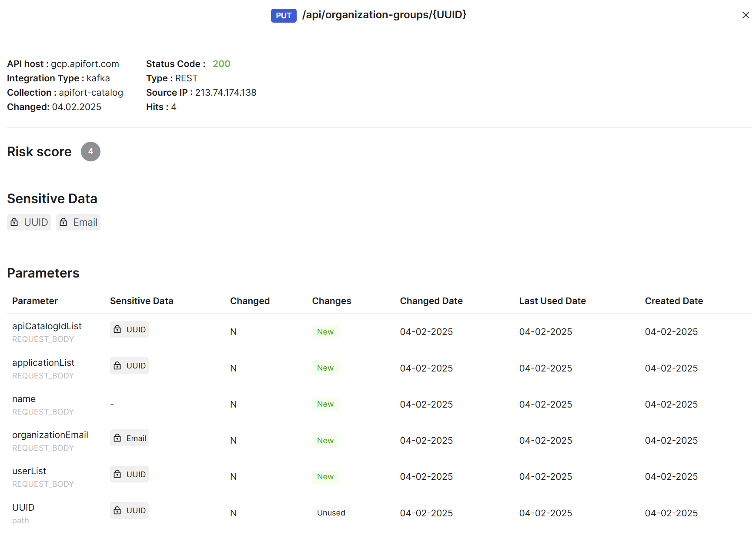
Task: Click the lock icon on the UUID sensitive data tag
Action: (x=14, y=222)
